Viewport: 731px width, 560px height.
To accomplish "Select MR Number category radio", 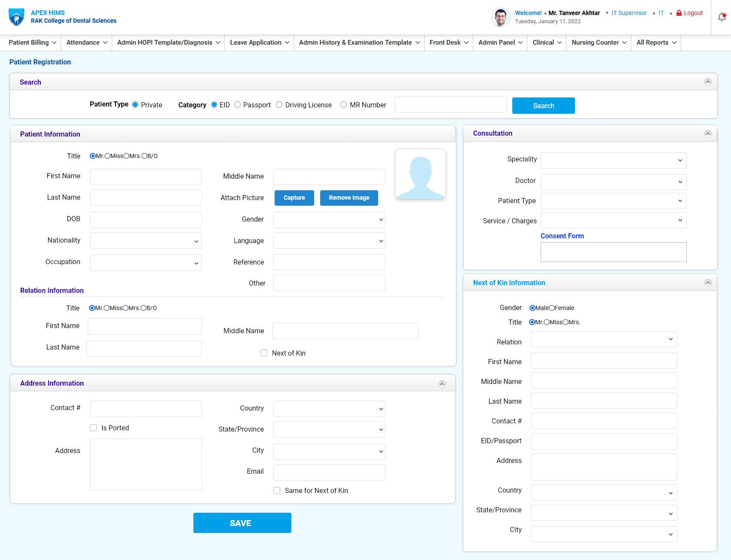I will [x=344, y=105].
